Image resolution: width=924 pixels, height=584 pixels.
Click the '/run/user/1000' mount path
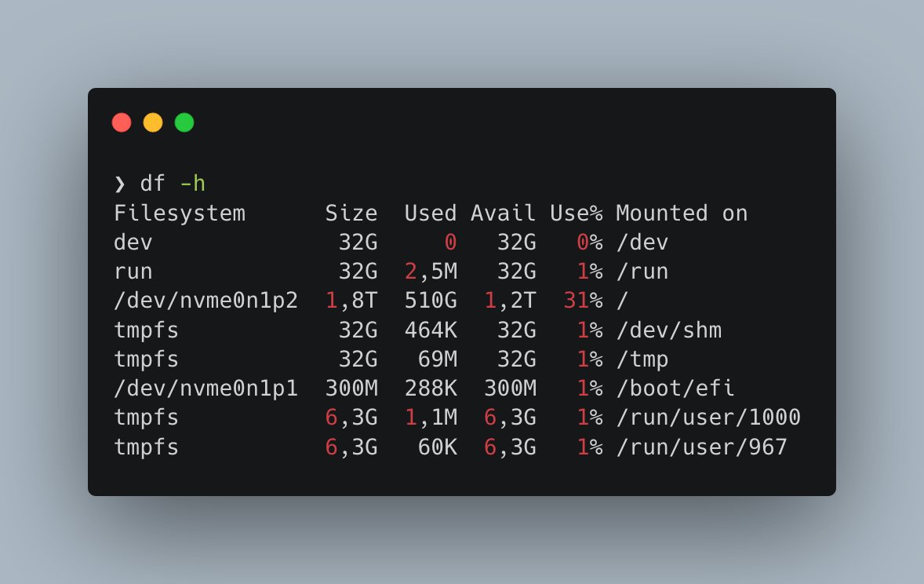click(x=708, y=418)
